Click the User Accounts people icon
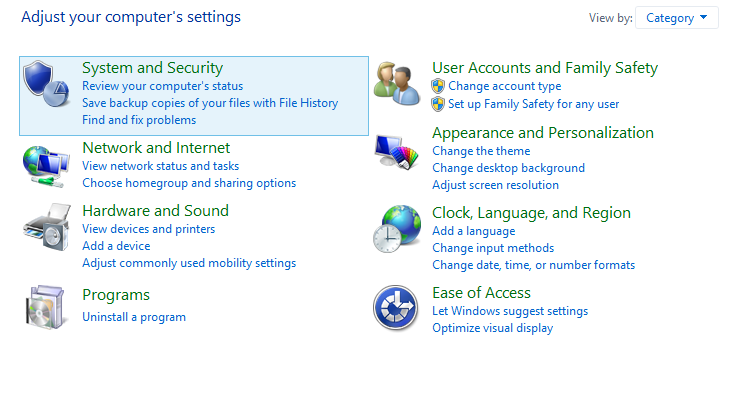The image size is (732, 399). pos(397,84)
